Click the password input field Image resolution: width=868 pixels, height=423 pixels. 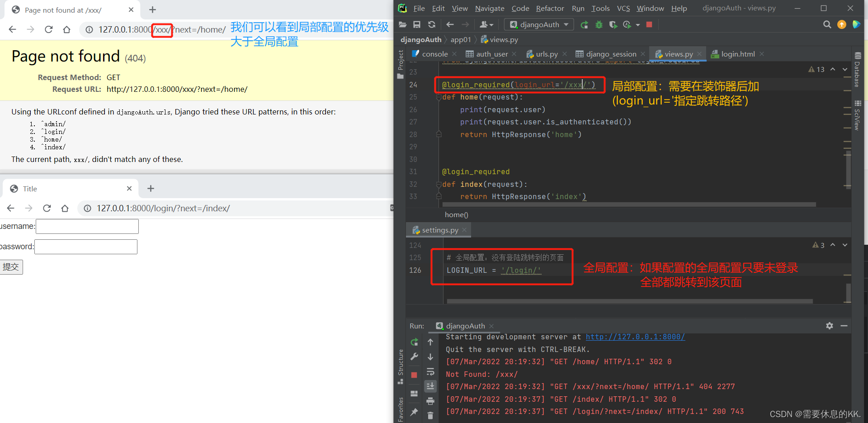(86, 247)
